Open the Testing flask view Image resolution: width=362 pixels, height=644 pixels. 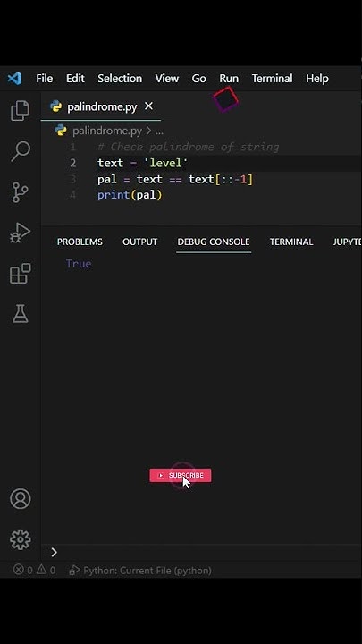[20, 314]
